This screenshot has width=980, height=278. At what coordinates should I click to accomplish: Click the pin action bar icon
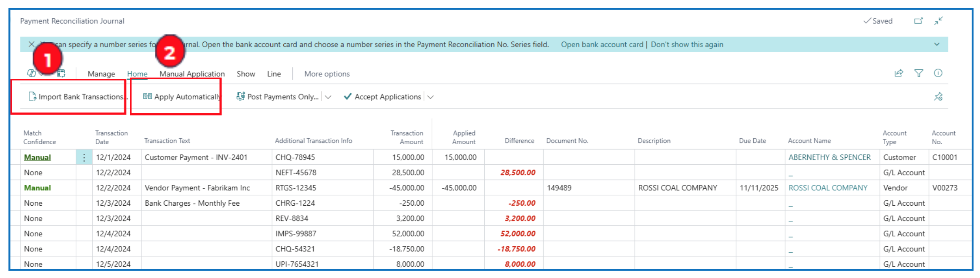pos(938,97)
